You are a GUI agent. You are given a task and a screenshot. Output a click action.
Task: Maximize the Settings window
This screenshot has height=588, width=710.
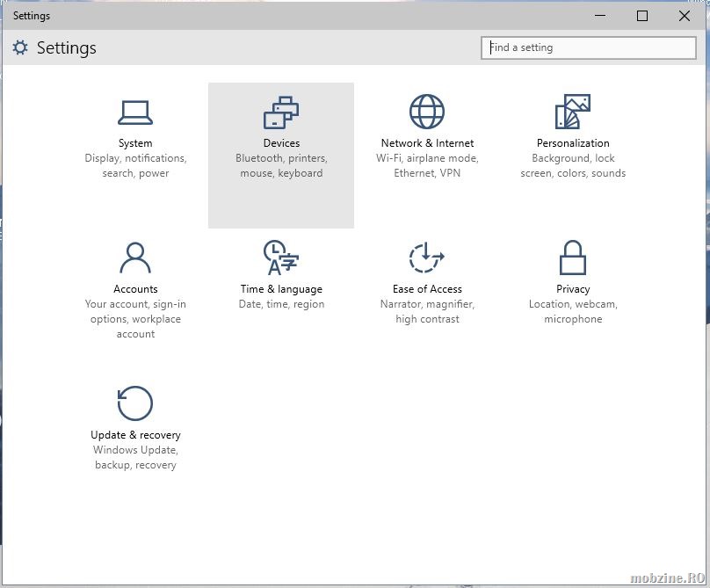click(642, 16)
